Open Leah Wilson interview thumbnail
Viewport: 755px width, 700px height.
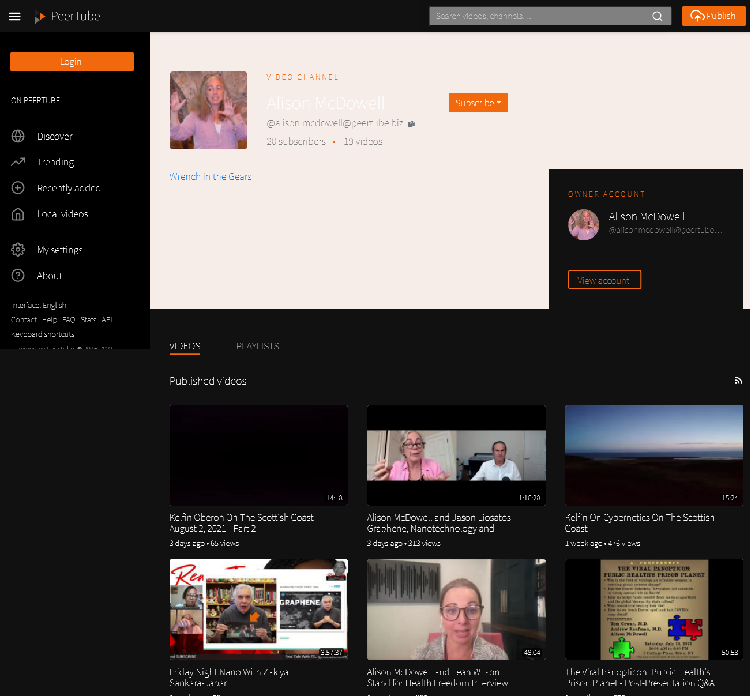point(456,609)
